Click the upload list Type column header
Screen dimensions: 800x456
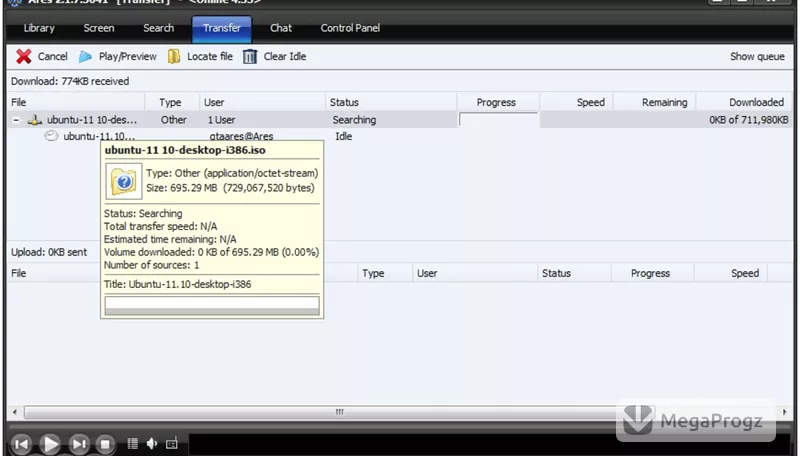click(x=385, y=273)
